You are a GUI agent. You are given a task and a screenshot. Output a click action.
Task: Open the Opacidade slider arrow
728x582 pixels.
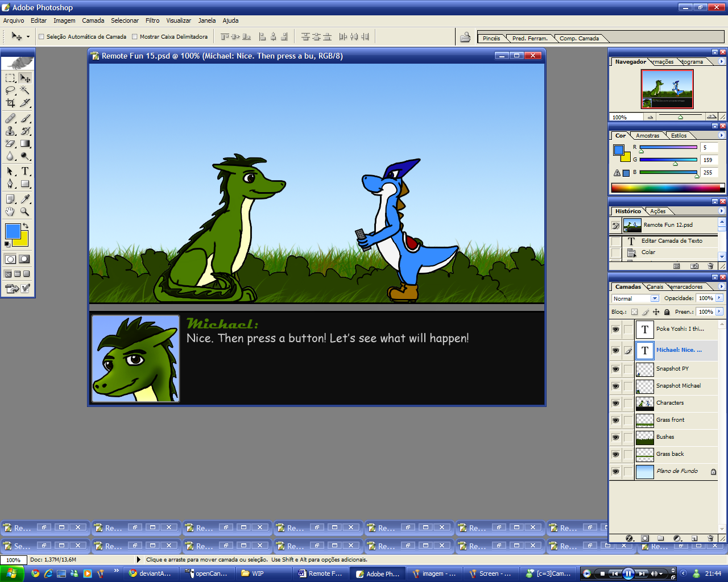click(x=719, y=298)
